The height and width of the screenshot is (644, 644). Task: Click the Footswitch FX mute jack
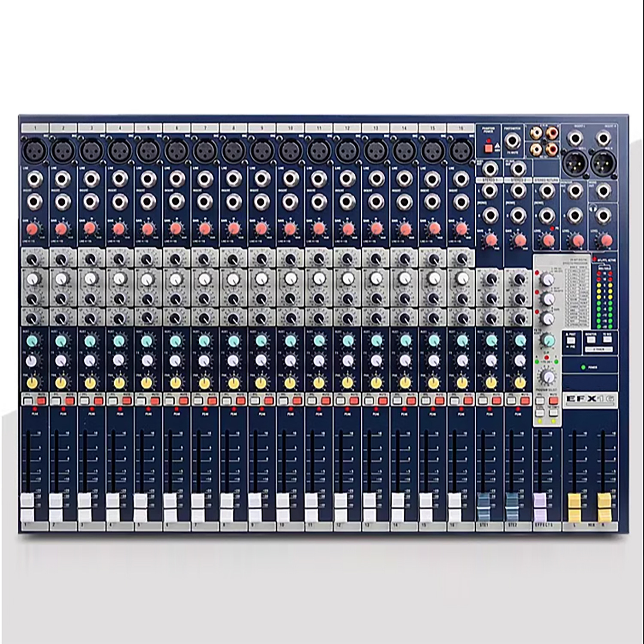tap(512, 141)
